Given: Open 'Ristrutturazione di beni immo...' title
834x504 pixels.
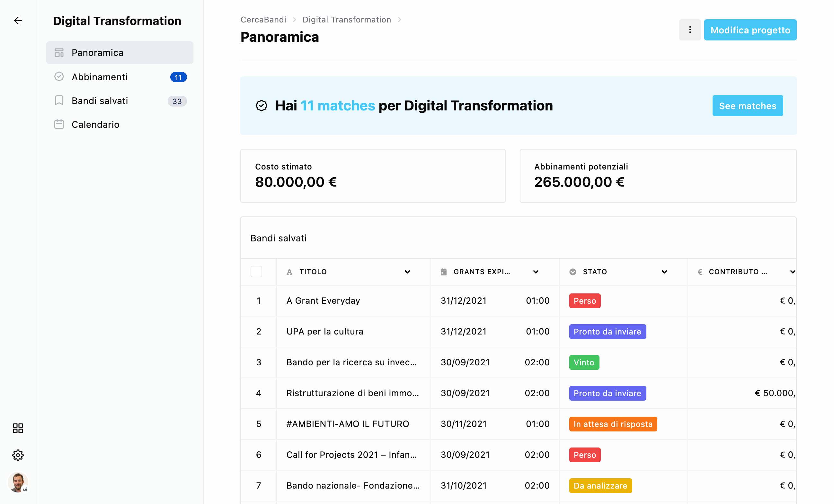Looking at the screenshot, I should 353,393.
